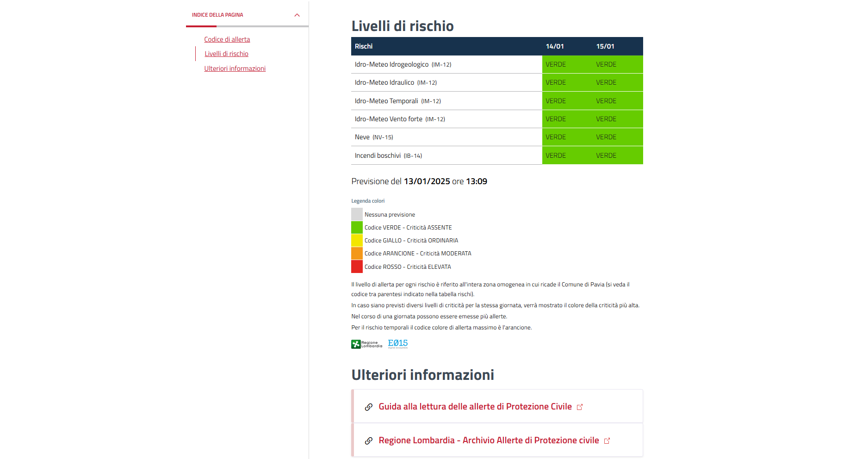Open the Codice di allerta link
868x459 pixels.
click(x=227, y=39)
